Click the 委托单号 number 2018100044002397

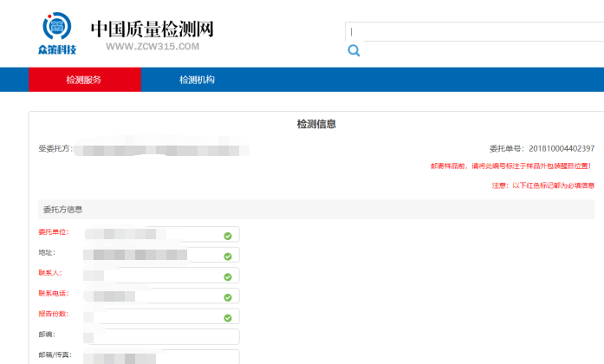562,148
